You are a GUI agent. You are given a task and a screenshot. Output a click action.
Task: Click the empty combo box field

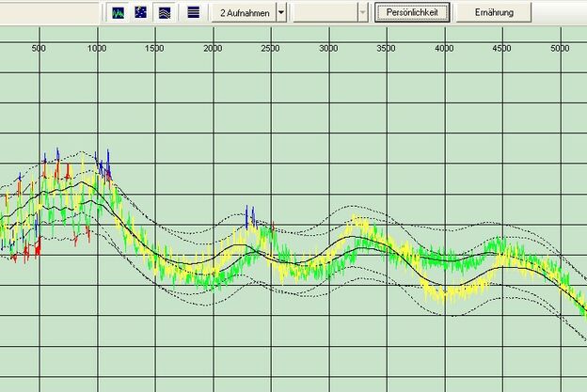[325, 13]
